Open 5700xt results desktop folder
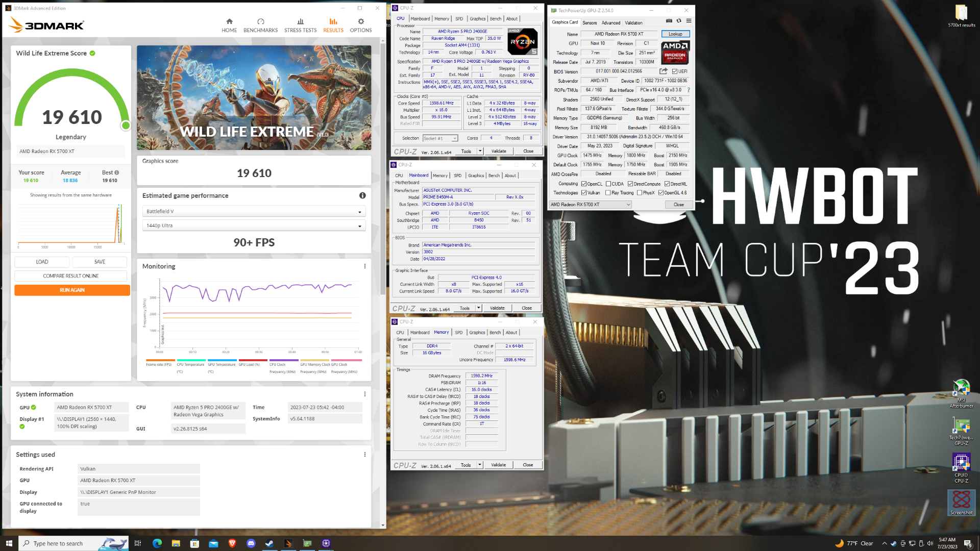 (x=961, y=16)
